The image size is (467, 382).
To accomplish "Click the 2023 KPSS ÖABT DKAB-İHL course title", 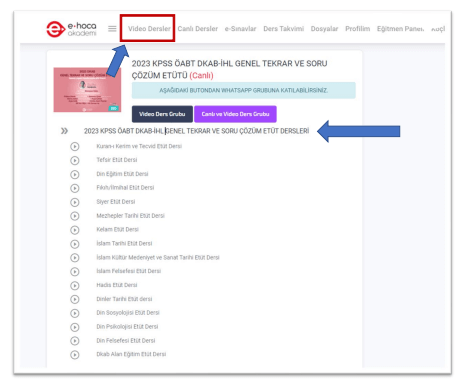I will (x=229, y=69).
